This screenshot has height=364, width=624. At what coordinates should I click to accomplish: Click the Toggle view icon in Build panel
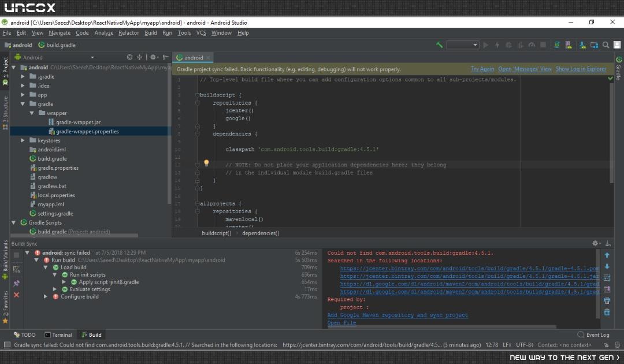(16, 269)
